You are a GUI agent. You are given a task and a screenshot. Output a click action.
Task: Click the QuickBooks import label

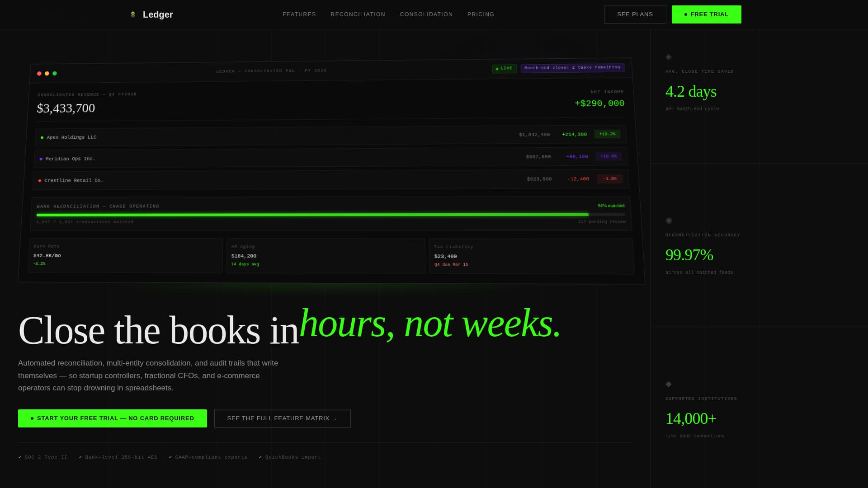click(x=293, y=457)
